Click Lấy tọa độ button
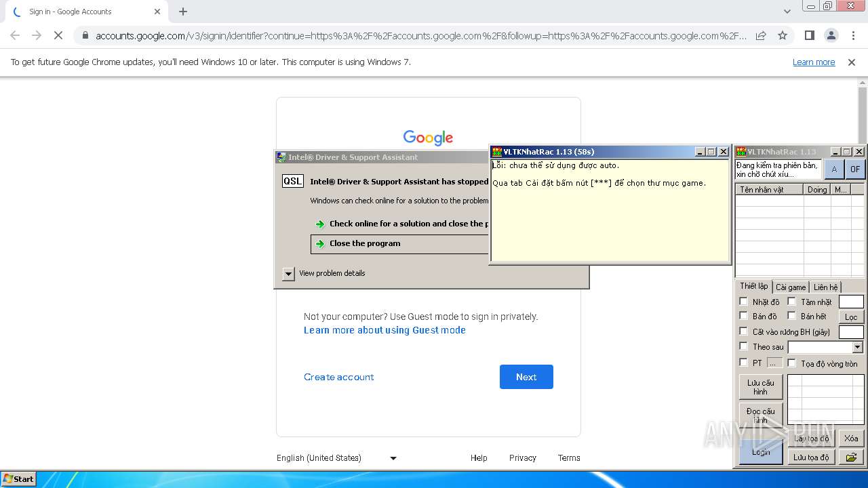 click(812, 439)
